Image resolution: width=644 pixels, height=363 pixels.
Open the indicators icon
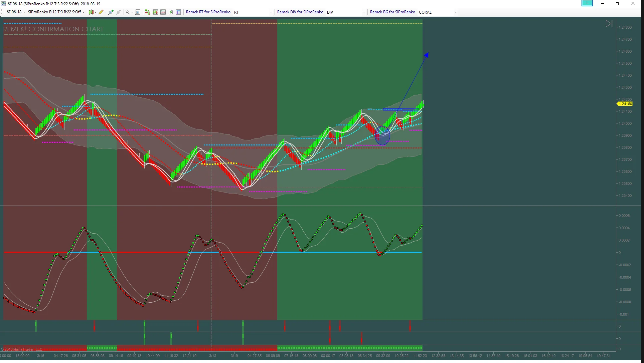click(155, 12)
